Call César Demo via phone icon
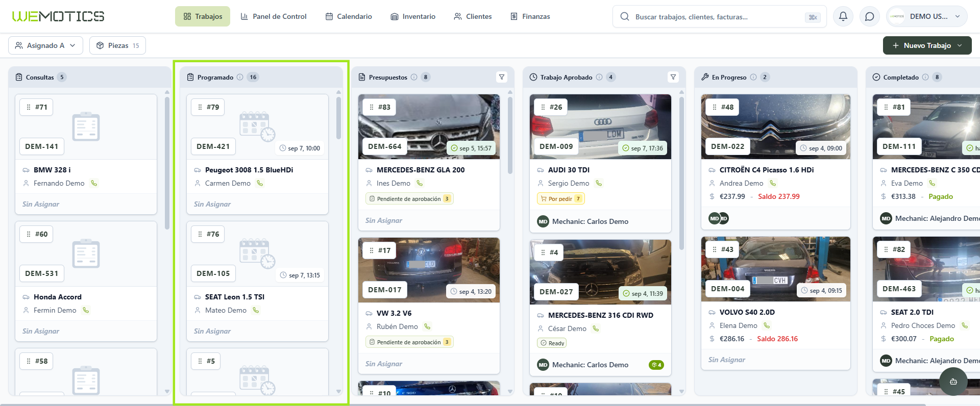The width and height of the screenshot is (980, 406). pos(596,328)
